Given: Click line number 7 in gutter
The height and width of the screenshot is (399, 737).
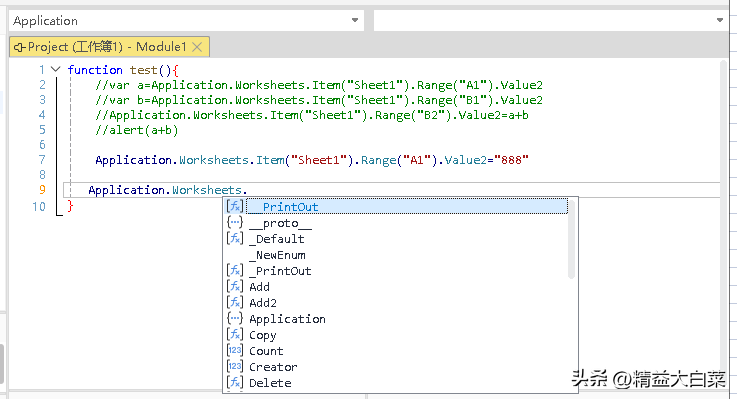Looking at the screenshot, I should (42, 160).
